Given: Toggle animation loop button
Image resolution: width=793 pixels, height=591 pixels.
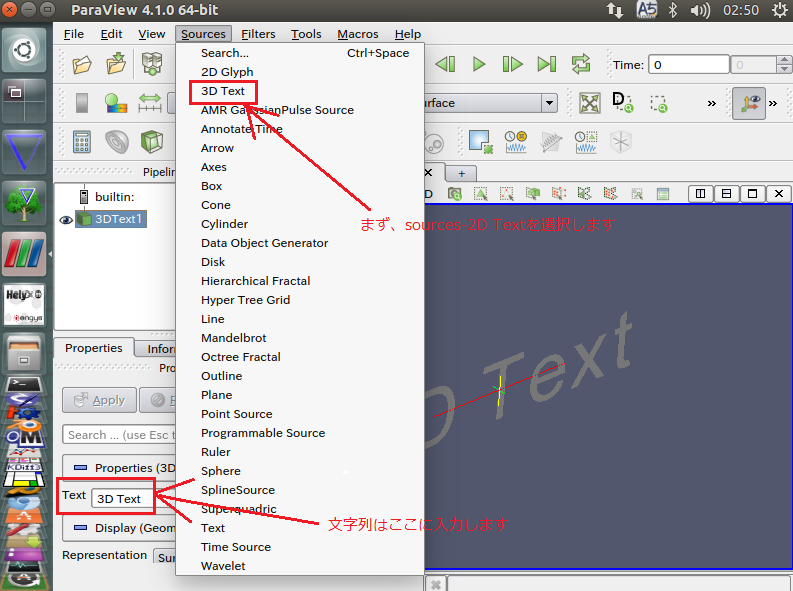Looking at the screenshot, I should coord(581,64).
